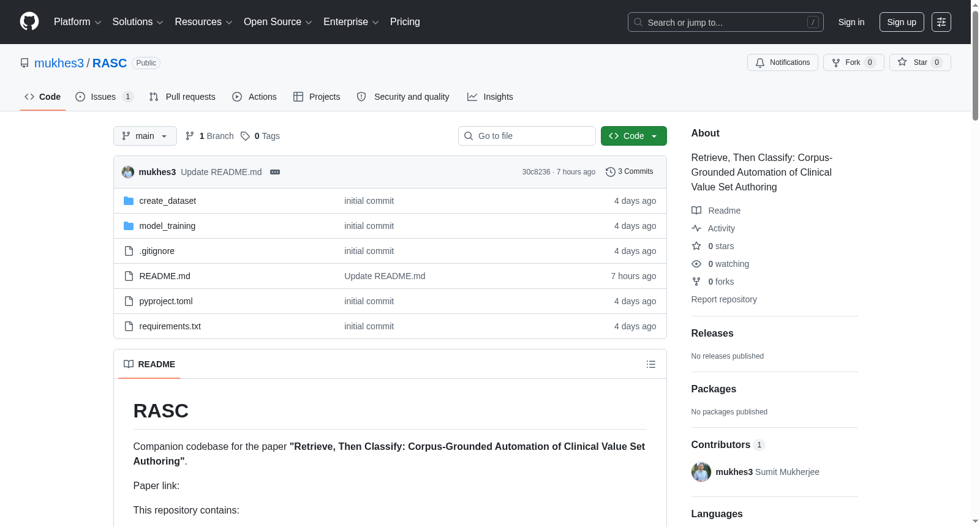Open the README outline list icon
Image resolution: width=980 pixels, height=527 pixels.
[651, 364]
